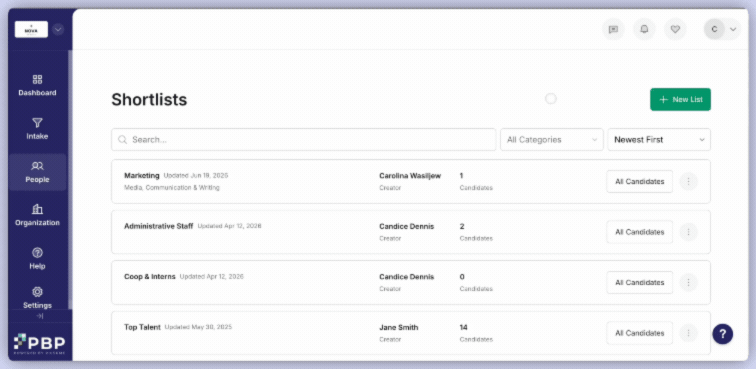
Task: Click Candice Dennis in Administrative Staff row
Action: (x=406, y=226)
